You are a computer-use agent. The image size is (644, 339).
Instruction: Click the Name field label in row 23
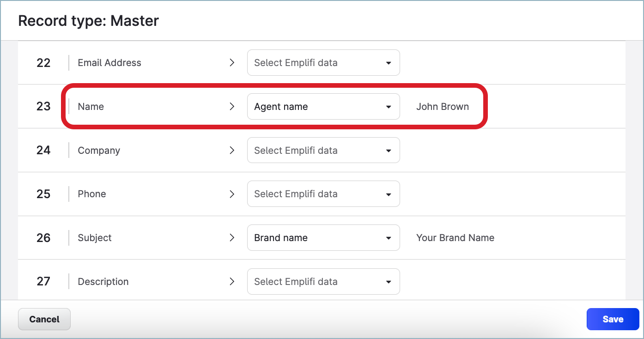[x=91, y=106]
